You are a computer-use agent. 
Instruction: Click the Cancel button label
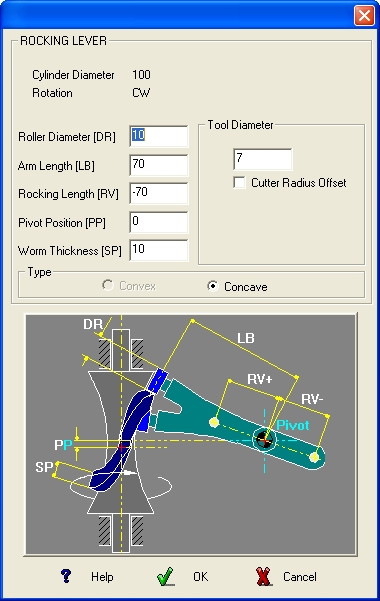tap(300, 577)
